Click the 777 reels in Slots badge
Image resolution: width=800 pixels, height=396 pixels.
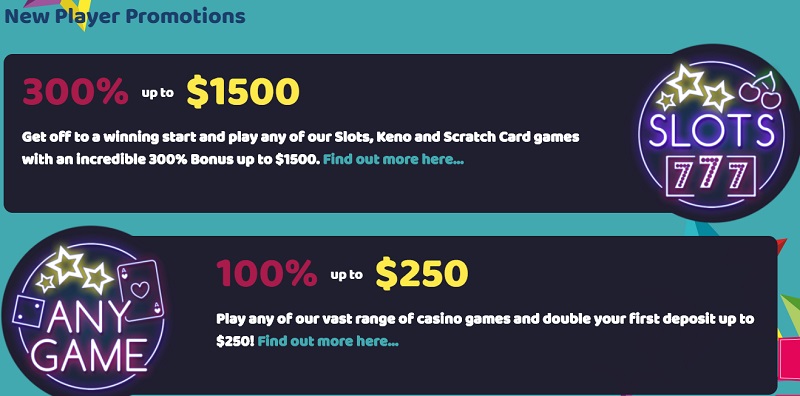click(x=711, y=176)
